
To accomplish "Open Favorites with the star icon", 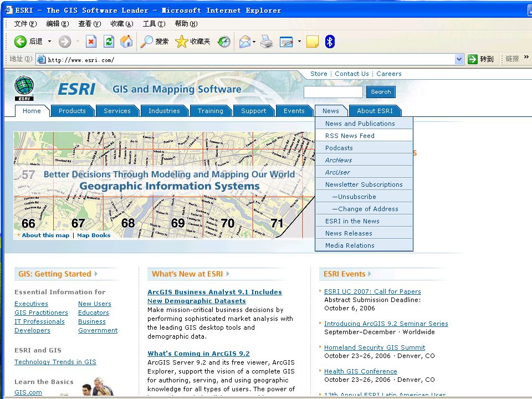I will click(x=182, y=42).
